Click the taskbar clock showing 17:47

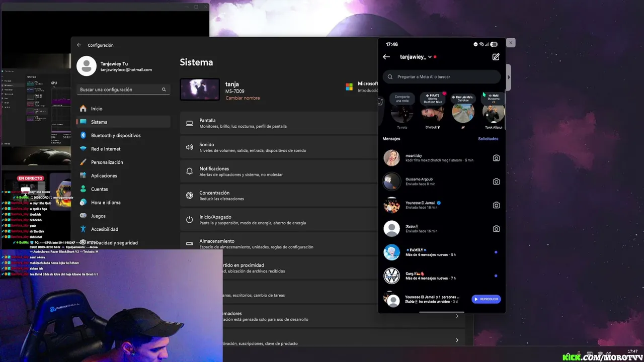tap(632, 351)
